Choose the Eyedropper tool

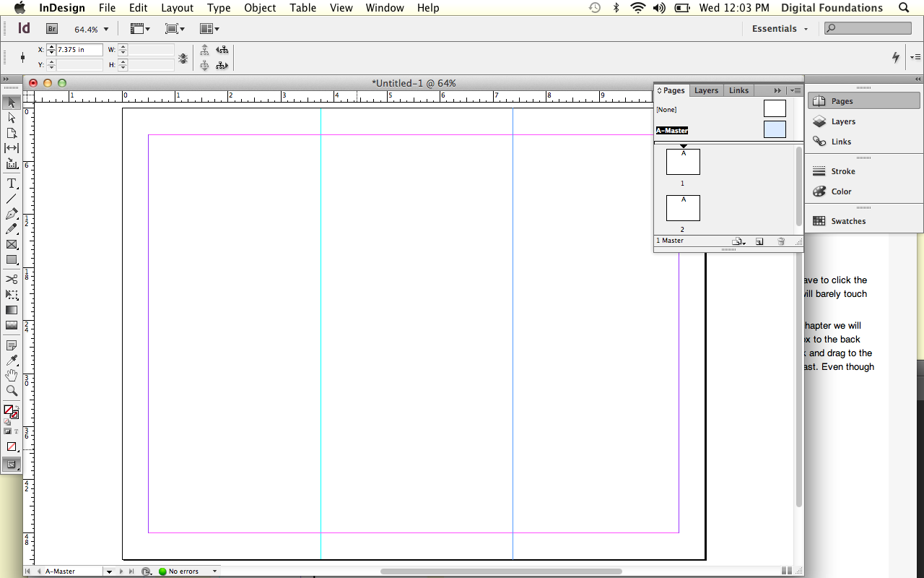click(12, 361)
